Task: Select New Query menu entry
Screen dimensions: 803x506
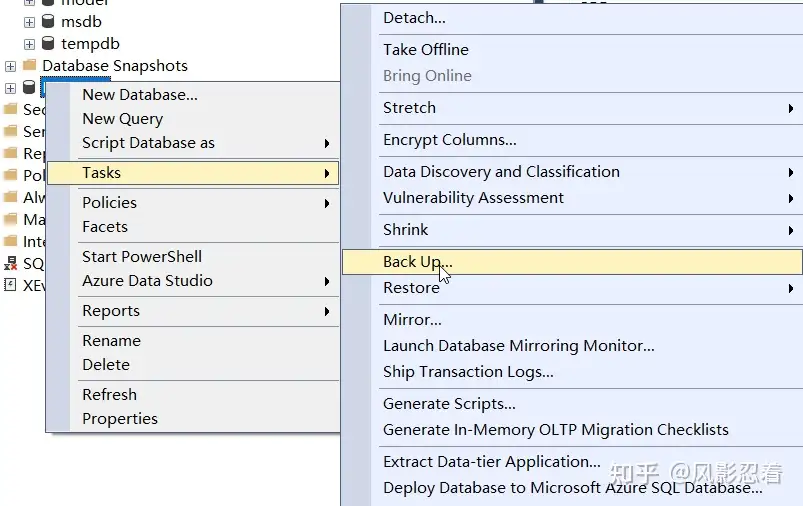Action: [122, 119]
